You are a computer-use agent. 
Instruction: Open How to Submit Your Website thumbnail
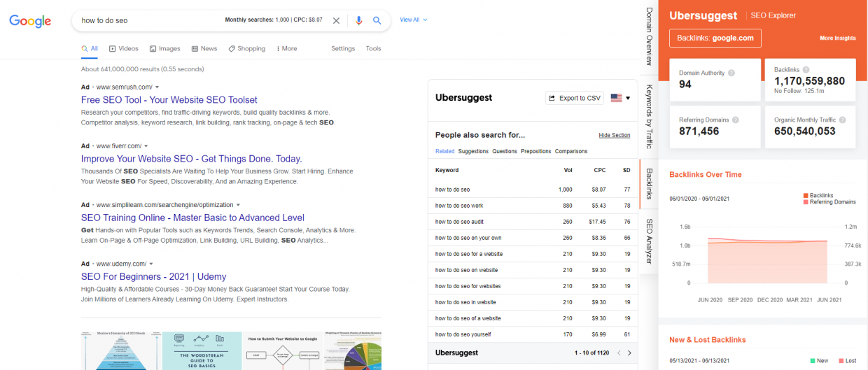(283, 350)
